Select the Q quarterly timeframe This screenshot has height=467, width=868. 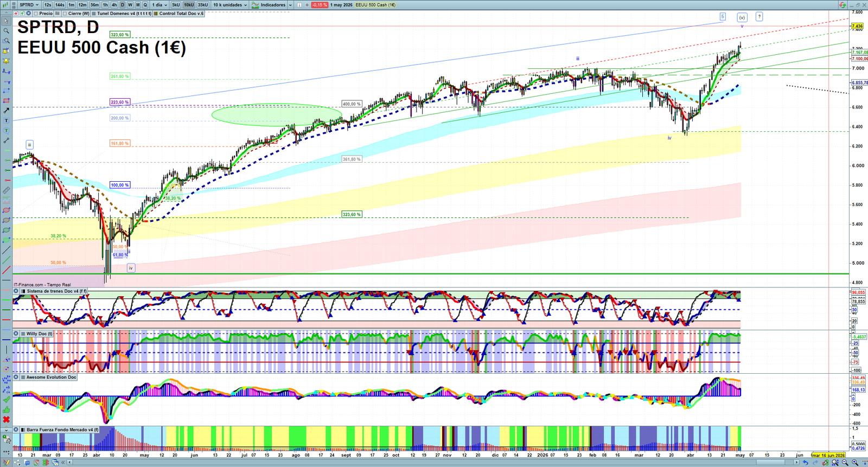coord(145,5)
